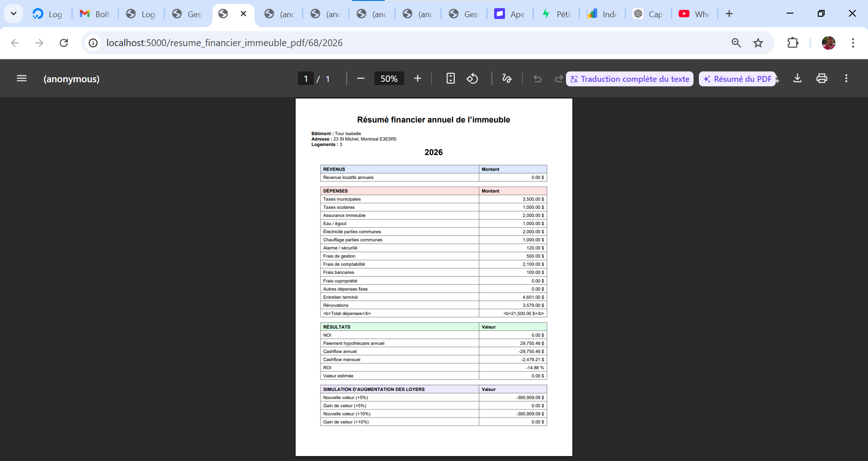This screenshot has height=461, width=868.
Task: Click the 2026 year heading
Action: tap(434, 152)
